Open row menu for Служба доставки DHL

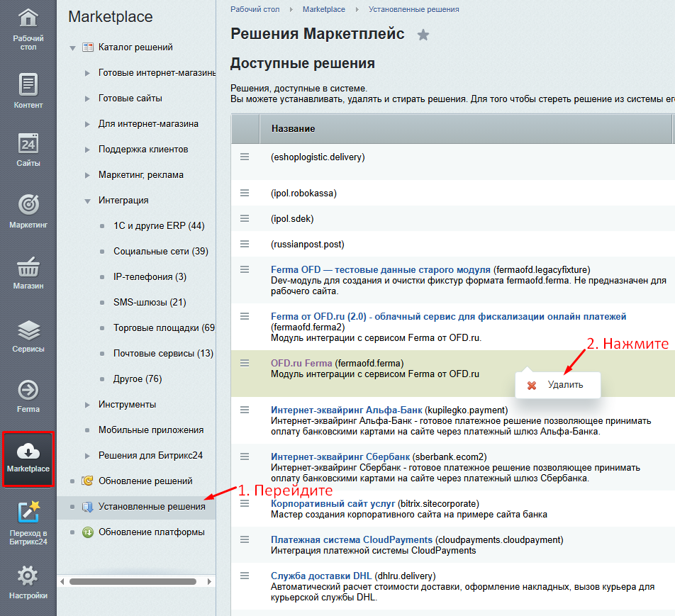click(245, 576)
